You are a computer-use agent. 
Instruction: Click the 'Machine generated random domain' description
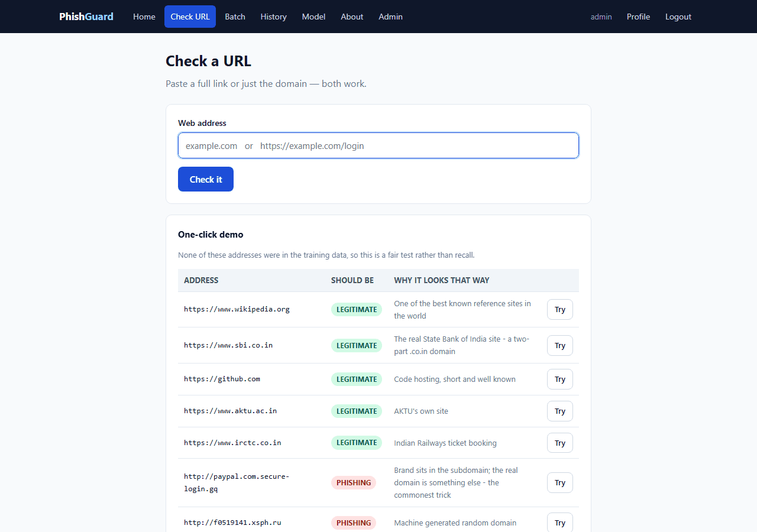[x=455, y=523]
